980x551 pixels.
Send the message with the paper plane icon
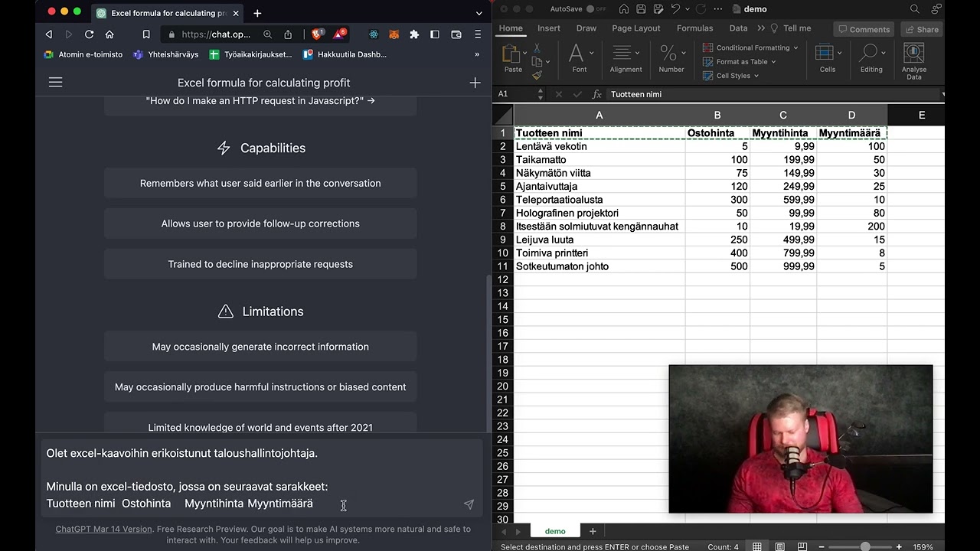(469, 504)
